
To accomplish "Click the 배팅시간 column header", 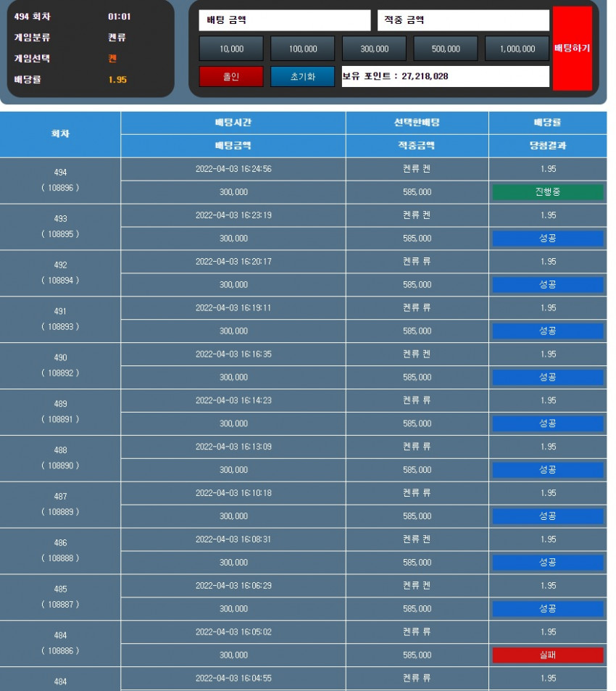I will click(233, 123).
